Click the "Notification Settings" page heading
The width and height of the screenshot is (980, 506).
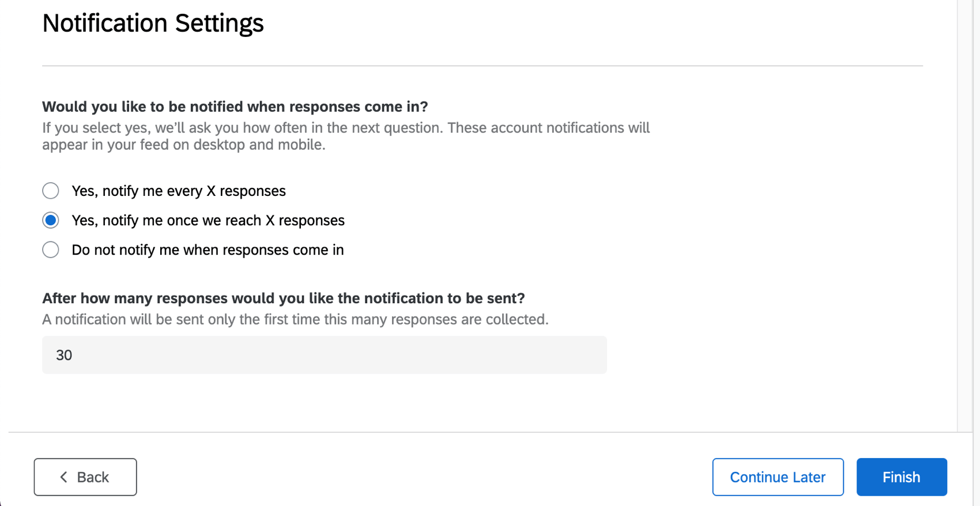152,23
